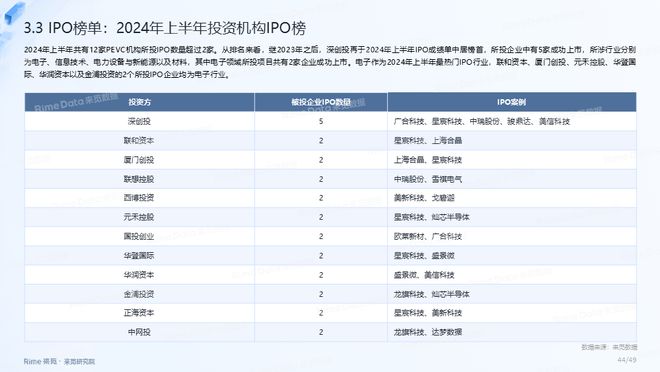Select the 联和资本 row cell
Image resolution: width=660 pixels, height=372 pixels.
[x=139, y=141]
